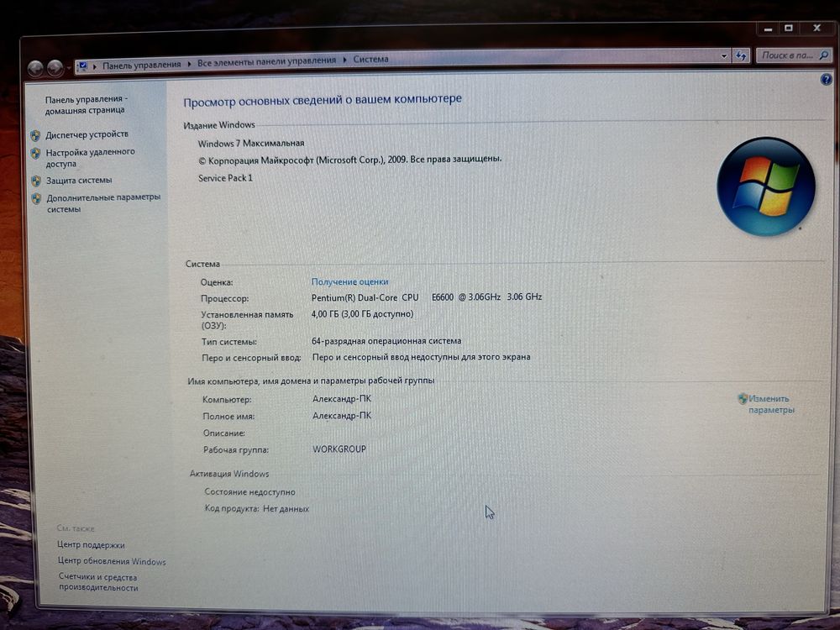The height and width of the screenshot is (630, 840).
Task: Expand arrow after "Панель управления" breadcrumb
Action: click(x=188, y=64)
